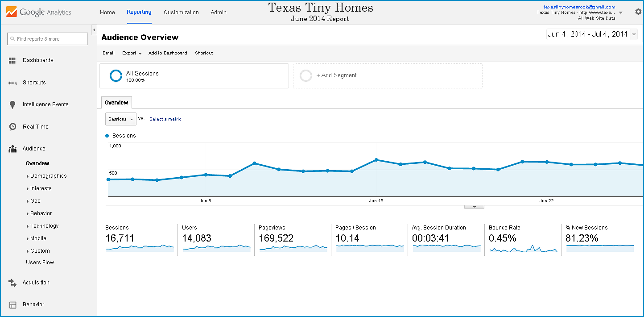Open the Sessions metric dropdown

[121, 119]
